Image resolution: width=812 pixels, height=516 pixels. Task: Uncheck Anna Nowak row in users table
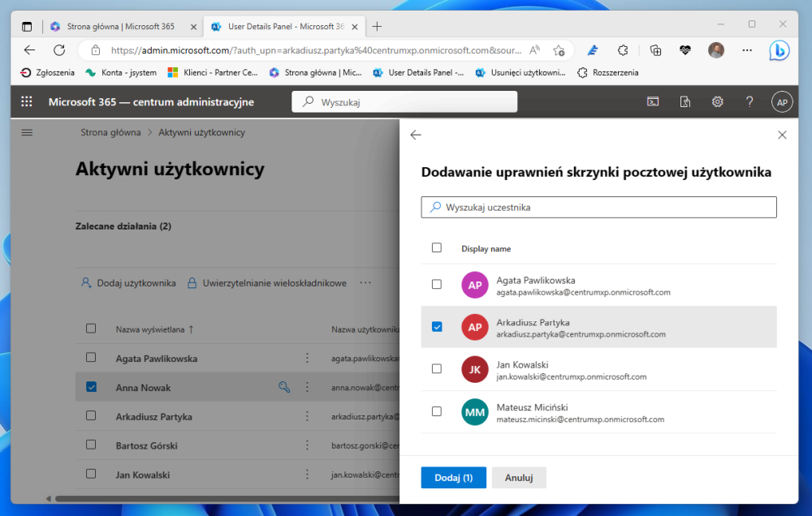[x=91, y=387]
